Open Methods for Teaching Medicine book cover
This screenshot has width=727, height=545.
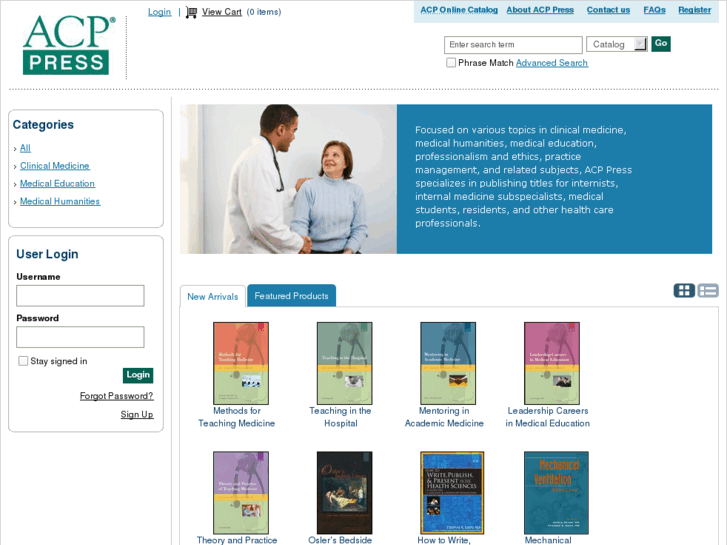pos(241,363)
